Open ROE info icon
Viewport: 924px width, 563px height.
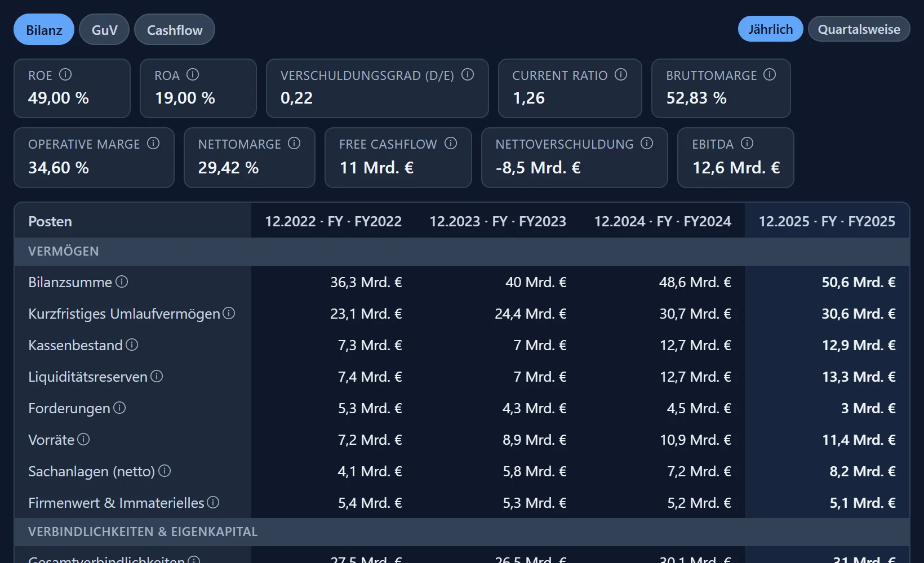tap(65, 74)
